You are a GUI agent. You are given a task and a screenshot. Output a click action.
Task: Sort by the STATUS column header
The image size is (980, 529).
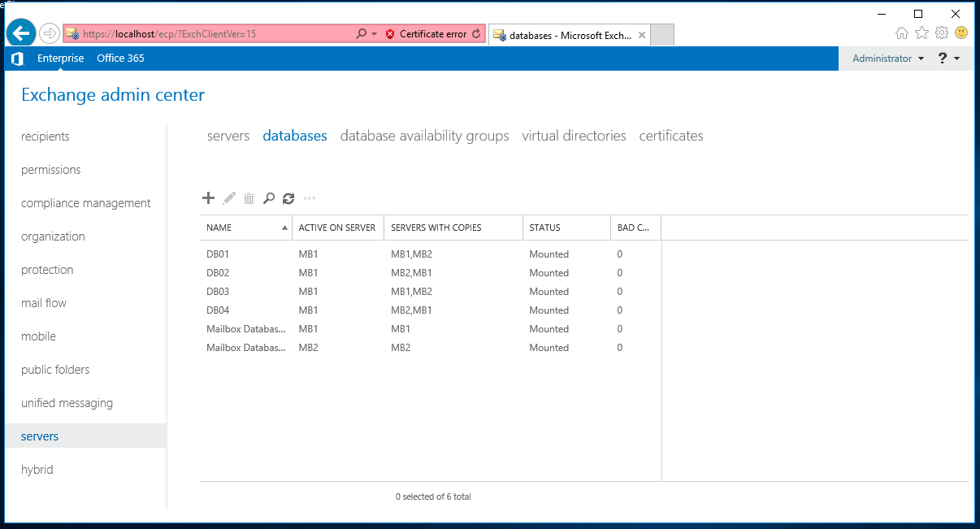click(x=567, y=228)
